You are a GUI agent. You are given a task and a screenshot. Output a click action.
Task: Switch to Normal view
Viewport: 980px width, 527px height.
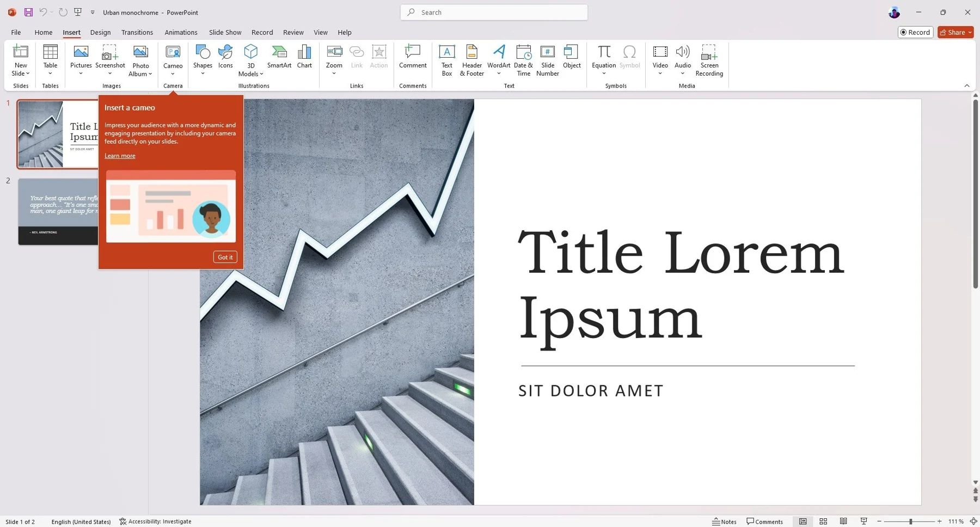(803, 522)
